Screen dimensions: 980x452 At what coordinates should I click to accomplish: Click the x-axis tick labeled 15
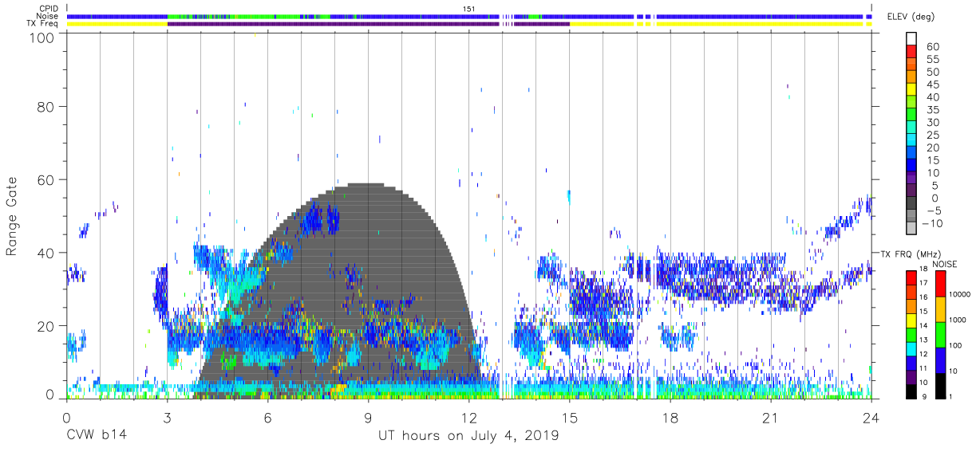pos(569,418)
